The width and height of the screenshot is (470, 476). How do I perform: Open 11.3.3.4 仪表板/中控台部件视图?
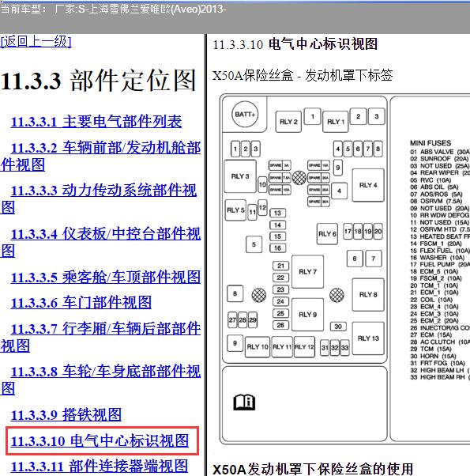(100, 242)
